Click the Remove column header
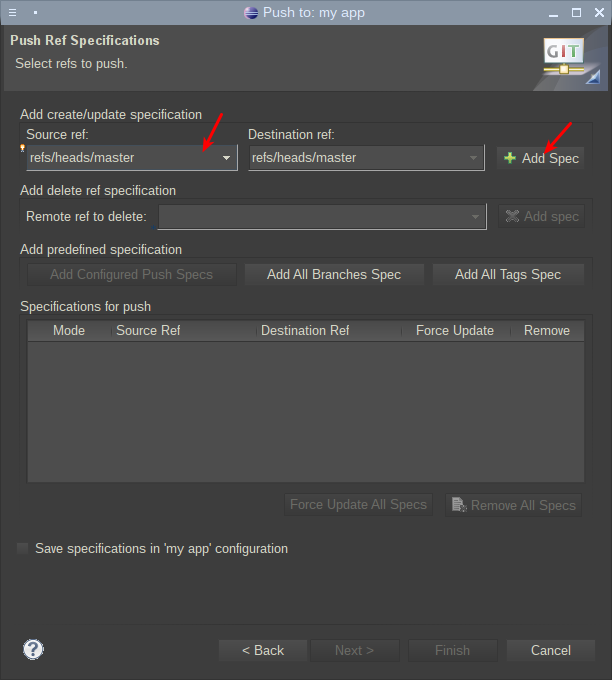The image size is (612, 680). tap(547, 330)
